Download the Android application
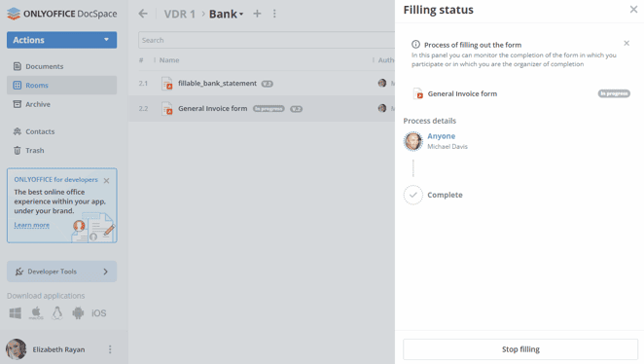Image resolution: width=644 pixels, height=364 pixels. point(78,313)
